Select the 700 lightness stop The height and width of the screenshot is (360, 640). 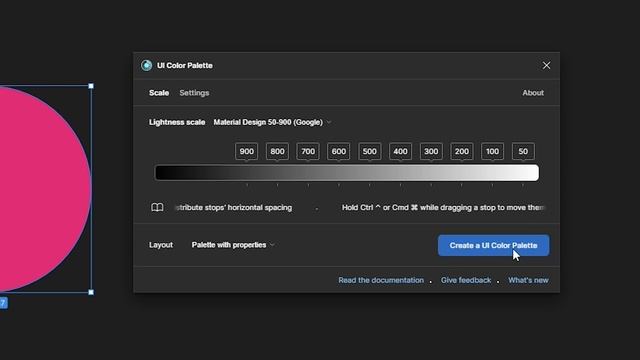coord(308,151)
